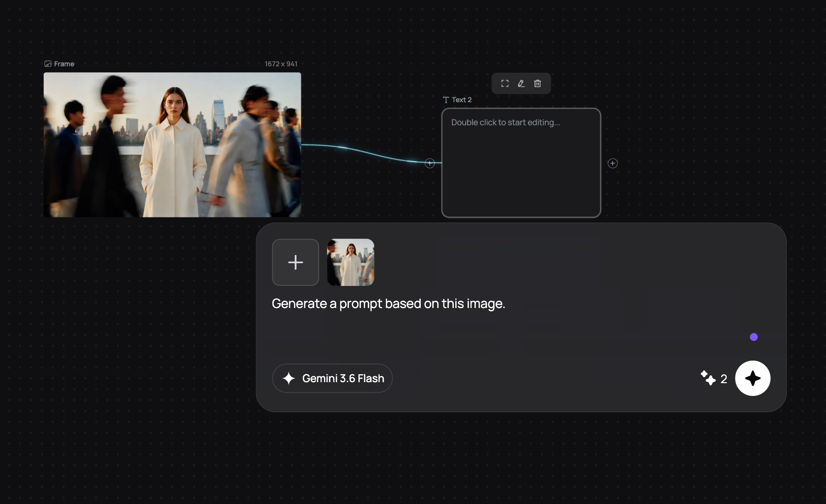Click the credits sparkle icon next to 2
Viewport: 826px width, 504px height.
(x=708, y=378)
